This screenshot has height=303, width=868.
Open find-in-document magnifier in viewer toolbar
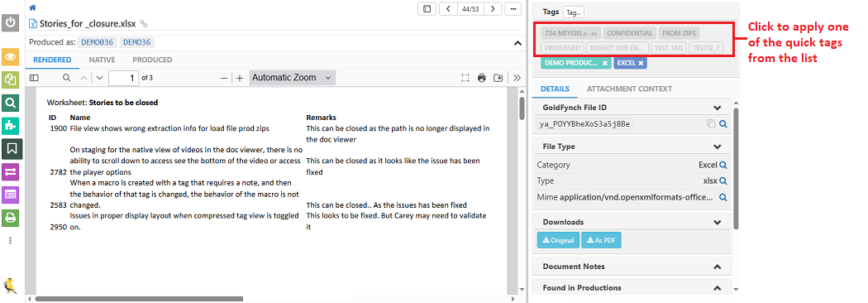[x=66, y=78]
